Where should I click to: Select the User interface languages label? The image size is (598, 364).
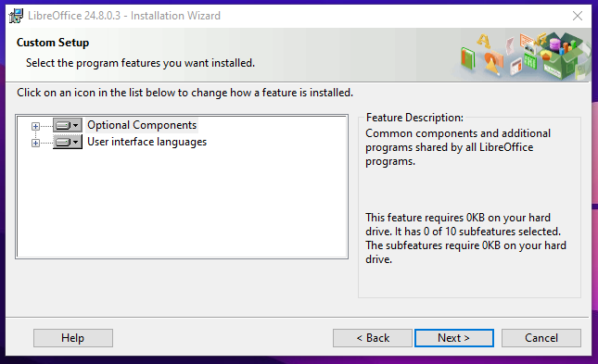pyautogui.click(x=146, y=142)
